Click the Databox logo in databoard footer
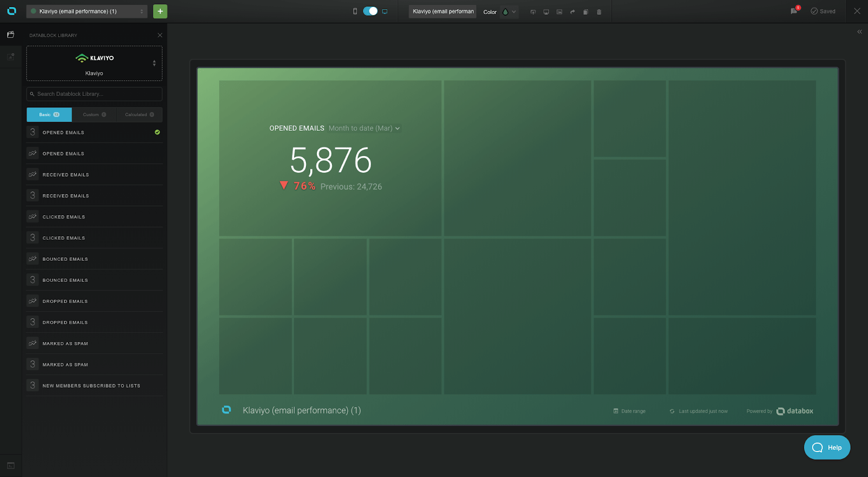The height and width of the screenshot is (477, 868). [226, 410]
